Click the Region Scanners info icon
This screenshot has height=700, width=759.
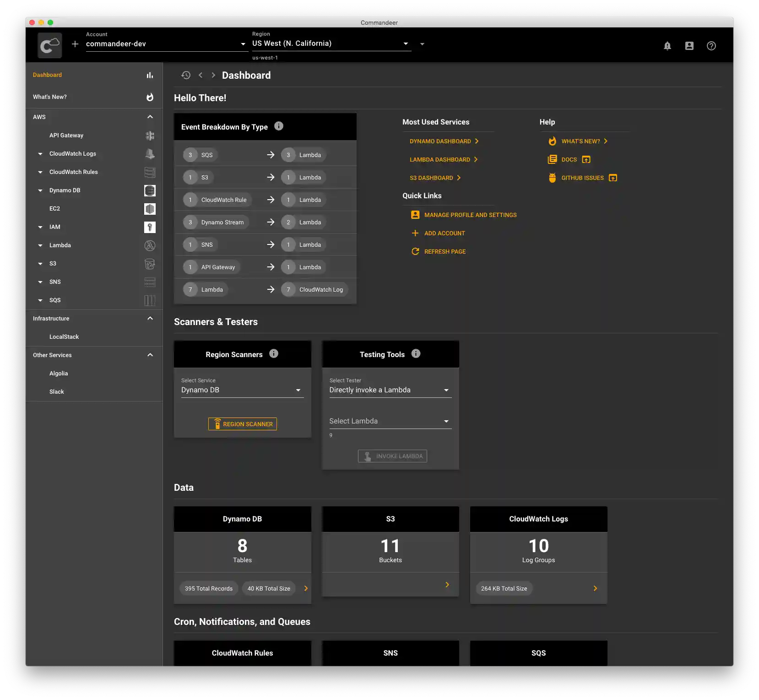click(274, 354)
